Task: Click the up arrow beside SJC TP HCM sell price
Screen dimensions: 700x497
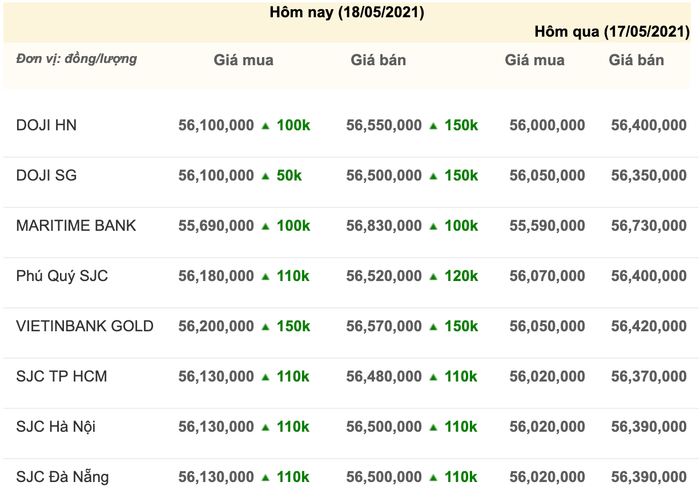Action: click(x=433, y=377)
